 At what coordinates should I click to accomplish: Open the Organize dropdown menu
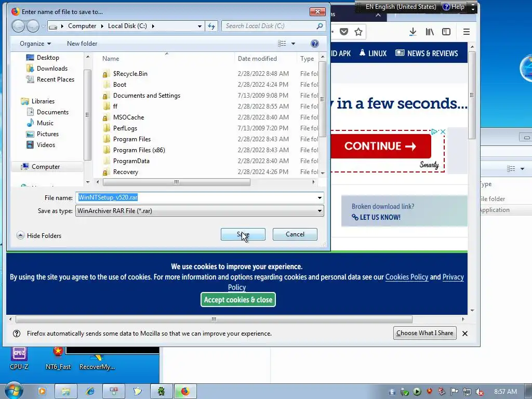[x=35, y=44]
